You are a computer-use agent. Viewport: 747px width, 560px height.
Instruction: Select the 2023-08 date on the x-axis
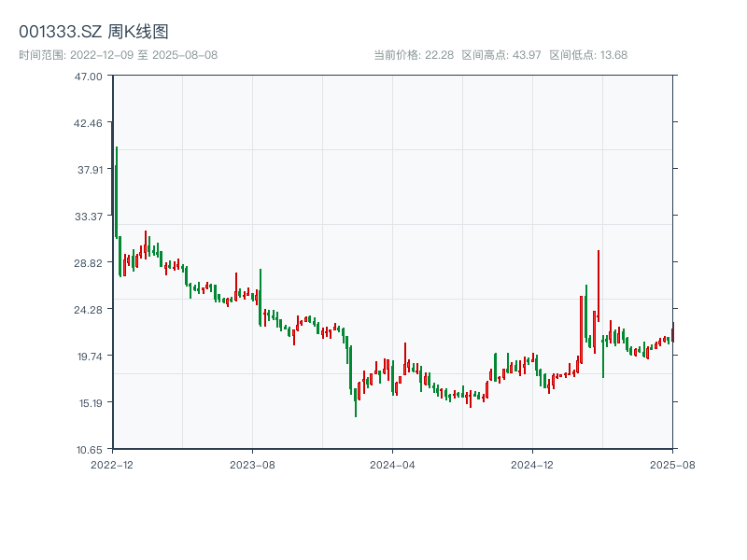[252, 464]
